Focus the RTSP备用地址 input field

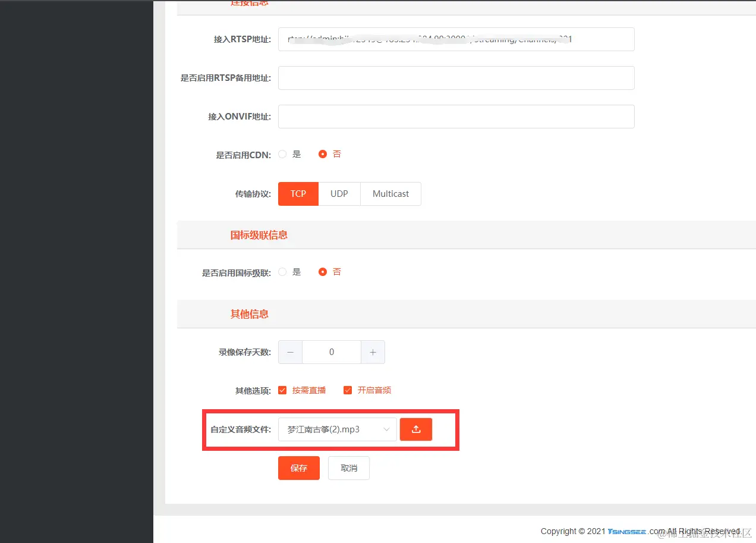[456, 78]
